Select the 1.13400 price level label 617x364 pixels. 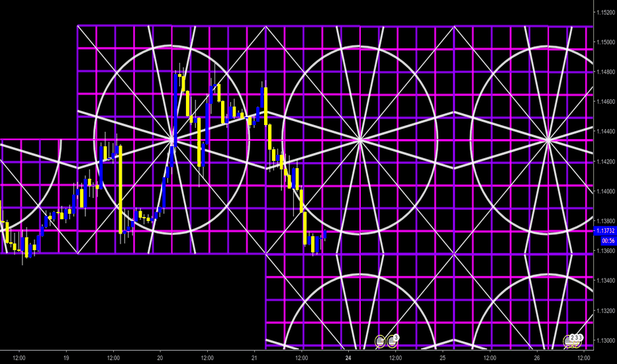pyautogui.click(x=606, y=281)
